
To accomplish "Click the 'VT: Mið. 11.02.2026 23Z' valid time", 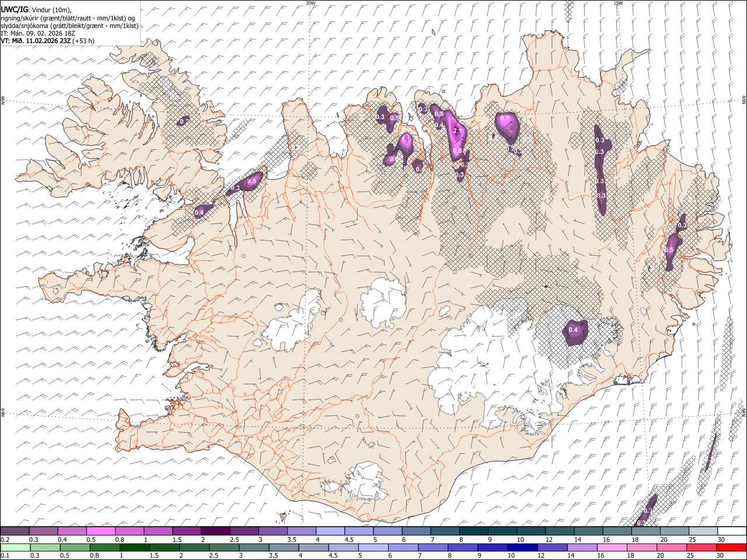I will pos(35,41).
